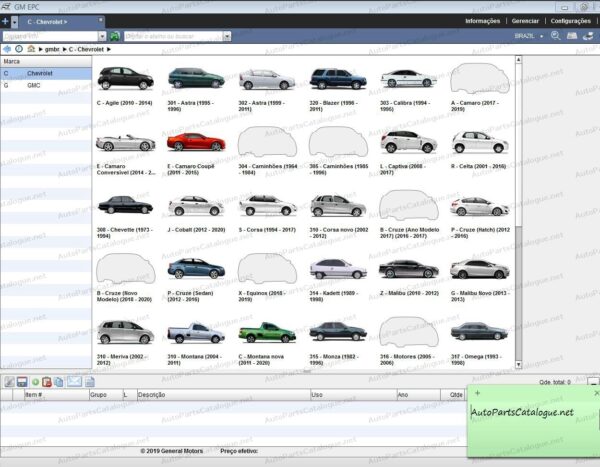Click the gmbr breadcrumb link
600x467 pixels.
(52, 49)
